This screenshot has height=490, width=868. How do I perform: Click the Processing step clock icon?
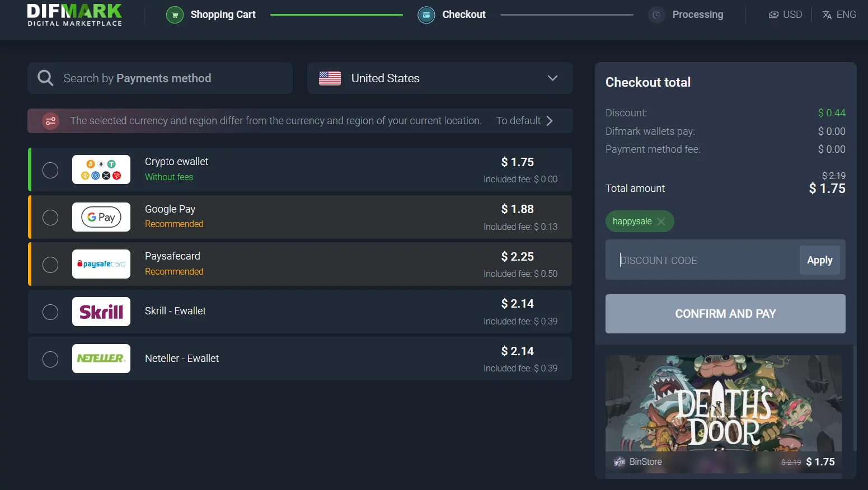(x=656, y=15)
